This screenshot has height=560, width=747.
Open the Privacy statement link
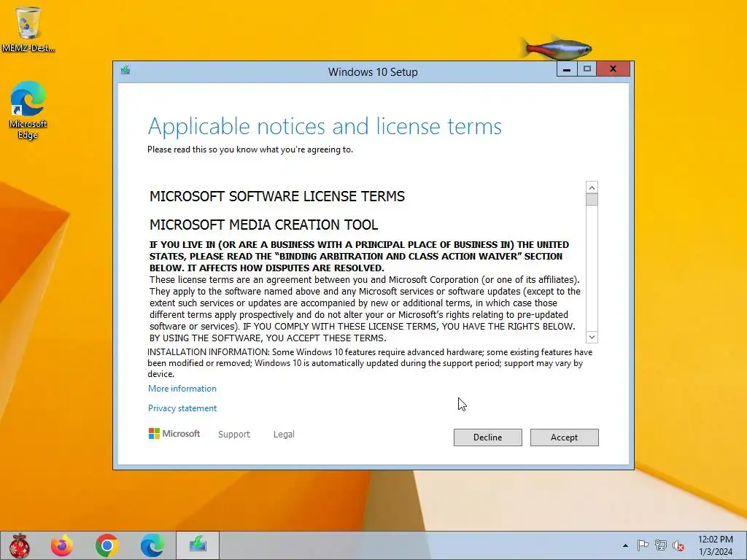click(182, 408)
